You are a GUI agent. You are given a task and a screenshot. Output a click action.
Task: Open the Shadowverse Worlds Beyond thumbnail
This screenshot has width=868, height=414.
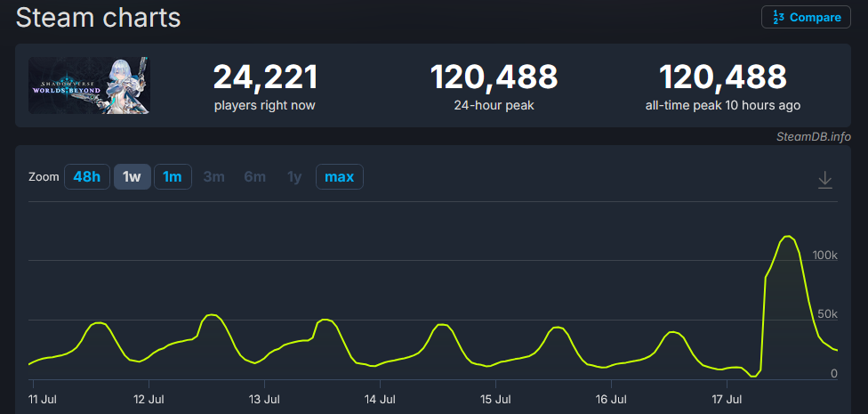pos(89,85)
